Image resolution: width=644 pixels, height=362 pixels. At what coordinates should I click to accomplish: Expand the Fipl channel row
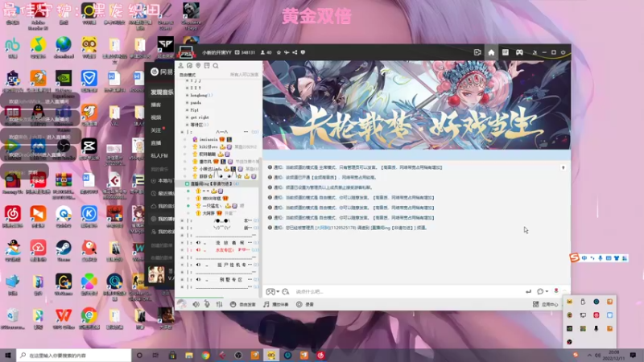point(188,110)
